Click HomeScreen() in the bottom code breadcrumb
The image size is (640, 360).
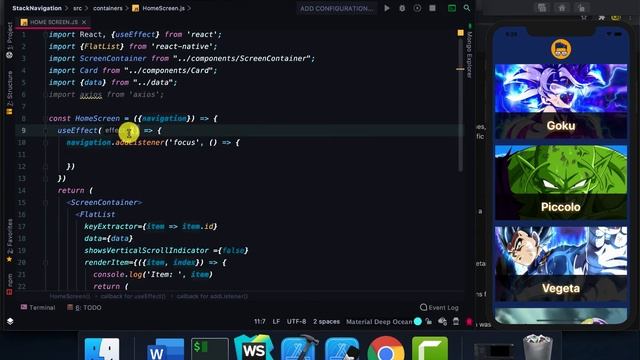click(x=69, y=296)
